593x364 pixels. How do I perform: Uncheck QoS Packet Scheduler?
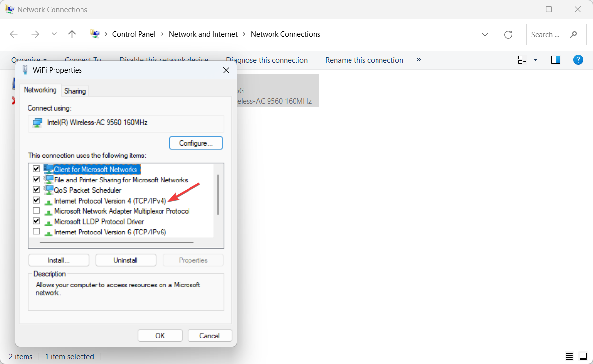[x=36, y=190]
